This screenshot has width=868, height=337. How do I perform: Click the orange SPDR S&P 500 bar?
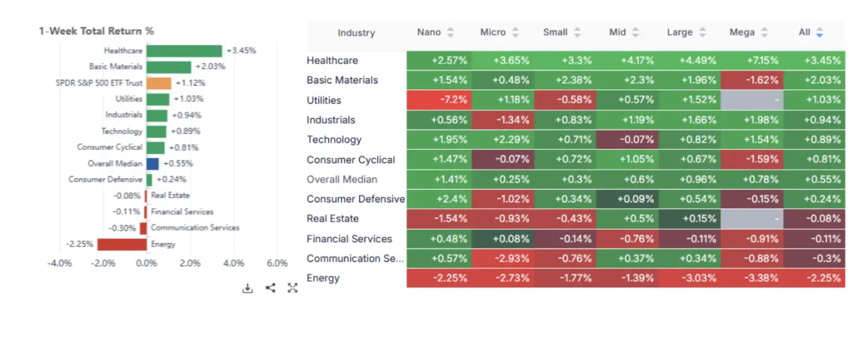coord(159,83)
